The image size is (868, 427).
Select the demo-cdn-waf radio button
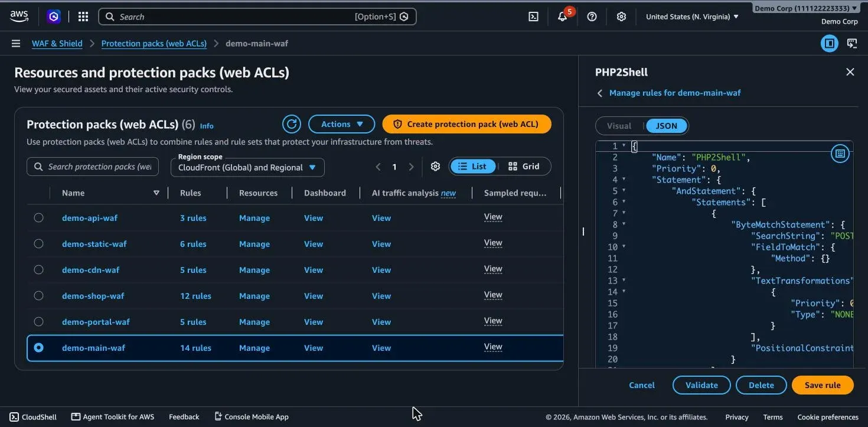point(38,269)
